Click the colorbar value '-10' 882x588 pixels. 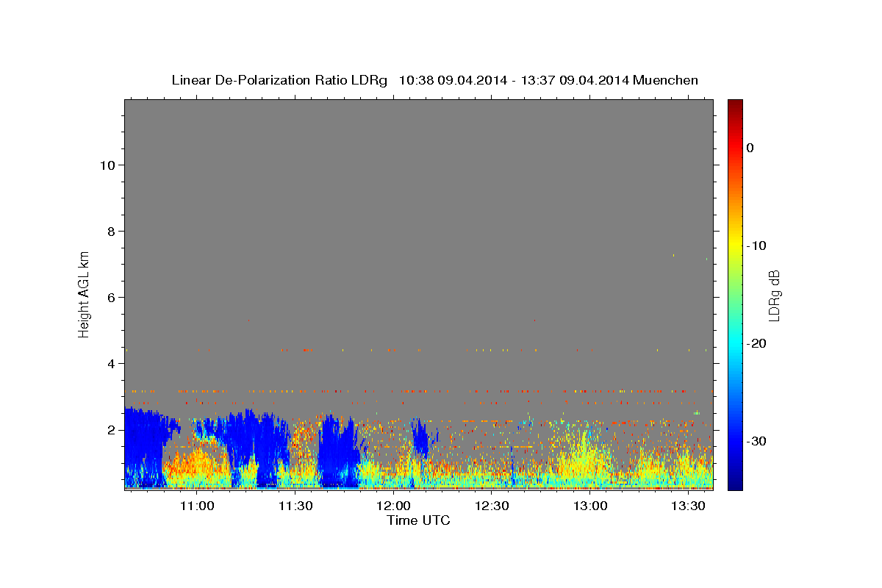756,245
